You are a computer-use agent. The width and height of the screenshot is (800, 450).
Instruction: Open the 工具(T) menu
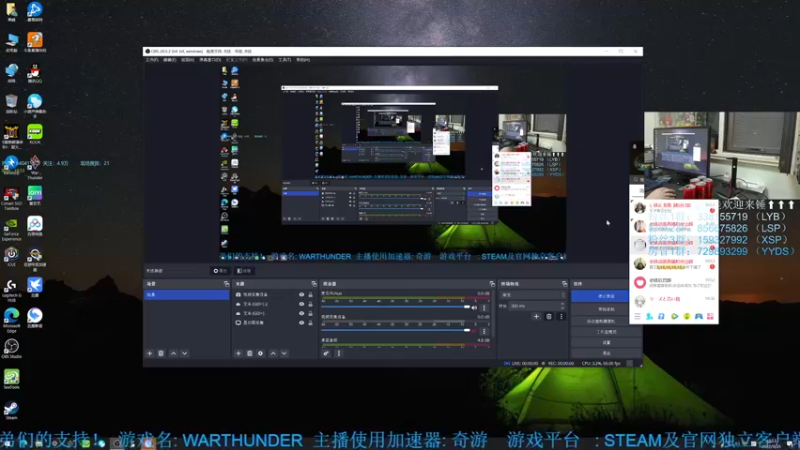click(x=284, y=60)
